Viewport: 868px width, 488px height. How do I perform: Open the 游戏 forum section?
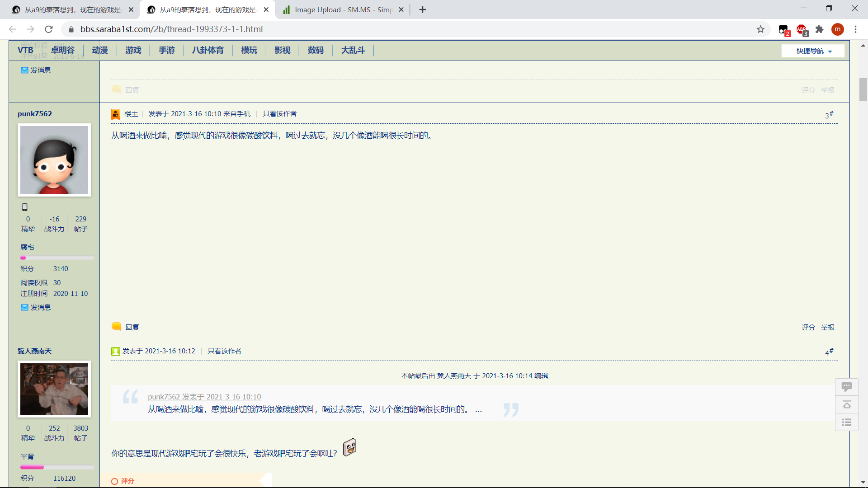[133, 50]
